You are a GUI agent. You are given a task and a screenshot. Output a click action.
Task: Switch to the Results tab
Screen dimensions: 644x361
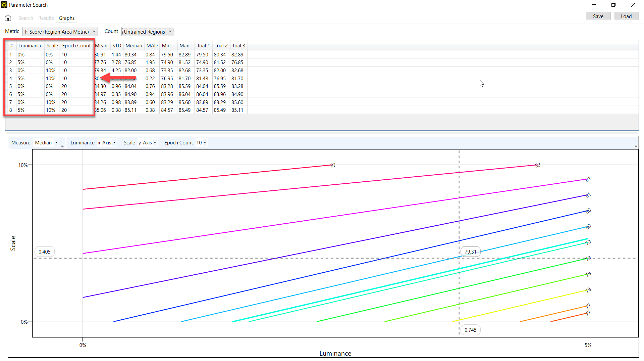(46, 18)
